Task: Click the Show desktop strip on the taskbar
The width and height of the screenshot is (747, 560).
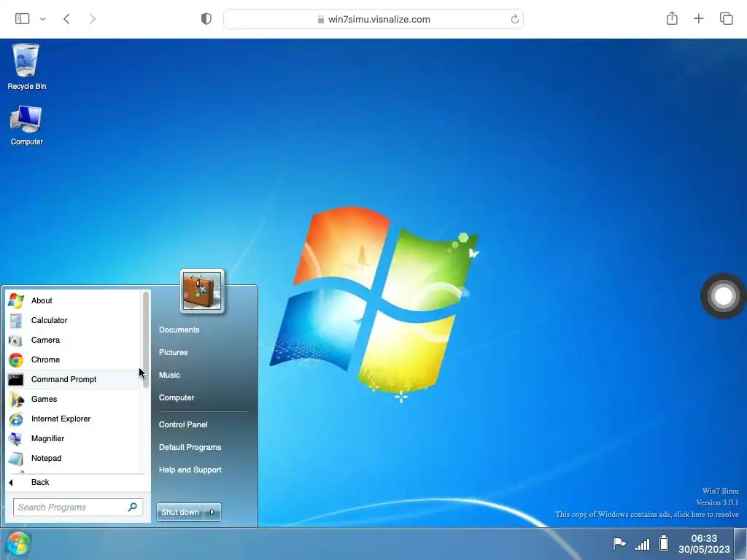Action: tap(740, 543)
